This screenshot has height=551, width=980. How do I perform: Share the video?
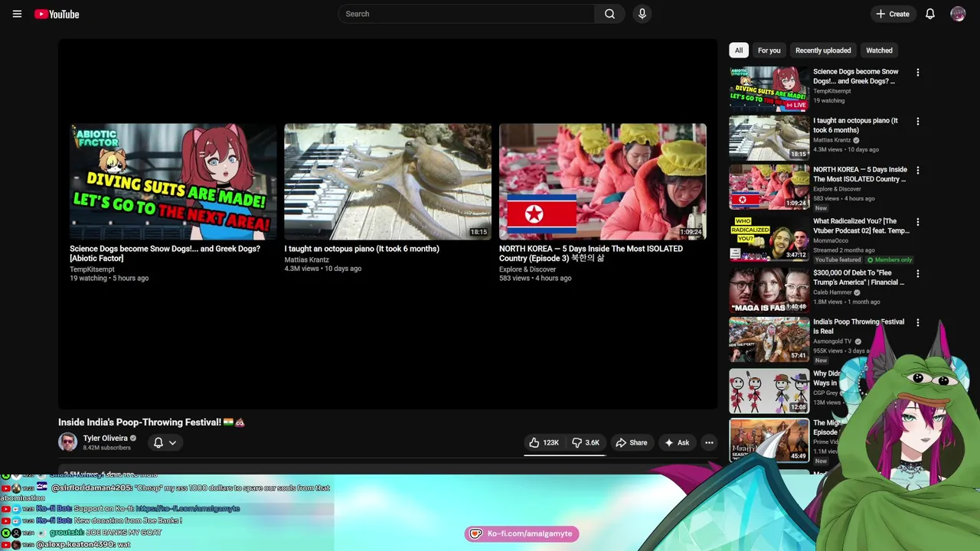point(632,442)
